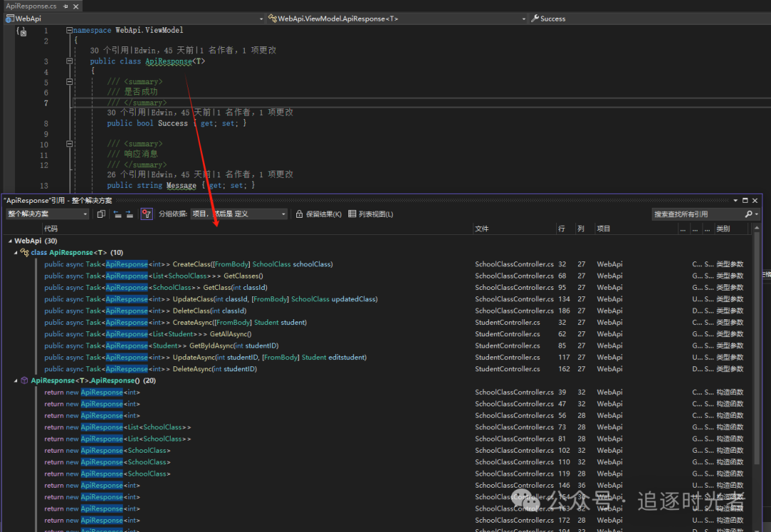Select the DeleteAsync(int studentID) reference row
This screenshot has width=771, height=532.
tap(394, 368)
